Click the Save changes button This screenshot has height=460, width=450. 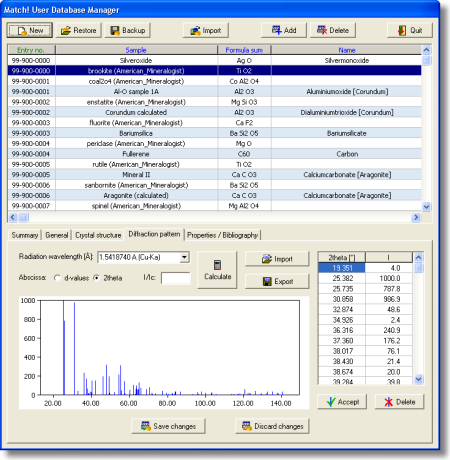pyautogui.click(x=168, y=426)
